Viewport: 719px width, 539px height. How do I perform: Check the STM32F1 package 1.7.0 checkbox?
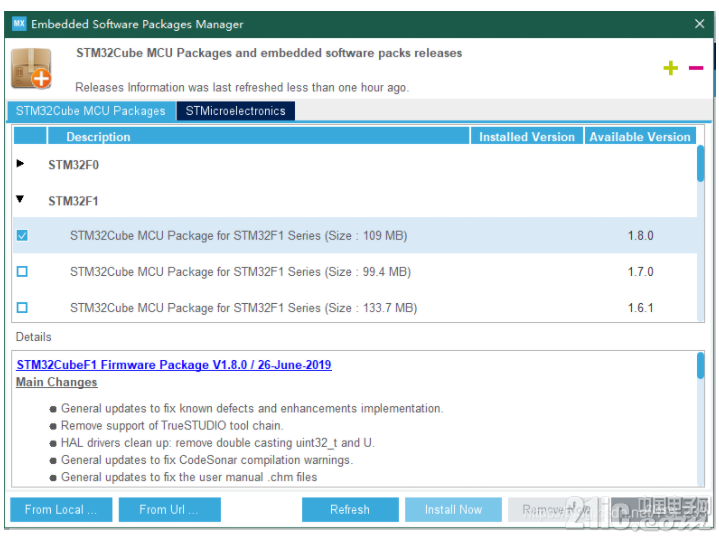click(x=22, y=272)
